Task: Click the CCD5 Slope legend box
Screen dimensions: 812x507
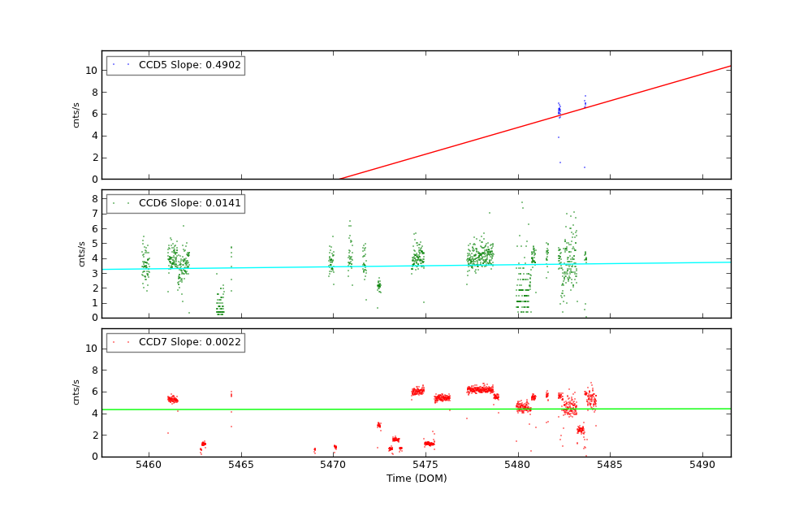Action: pos(175,65)
